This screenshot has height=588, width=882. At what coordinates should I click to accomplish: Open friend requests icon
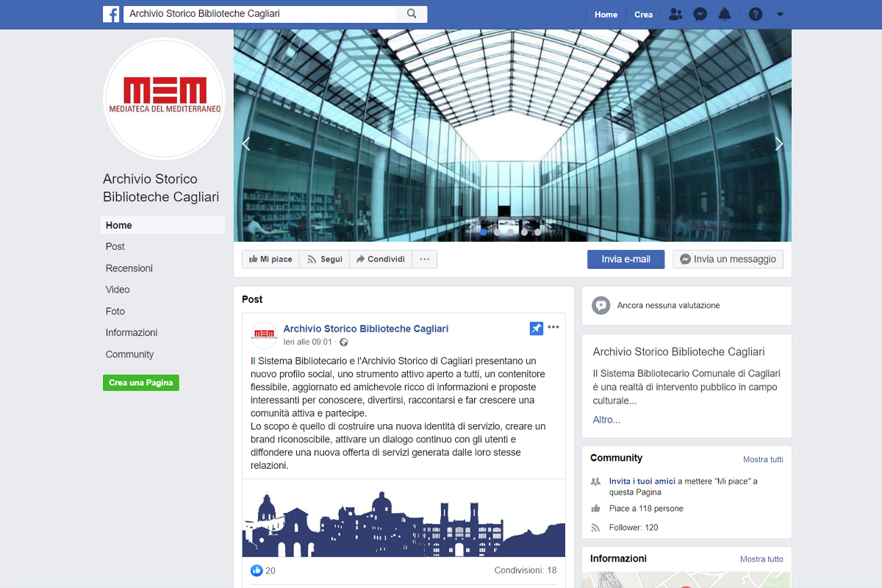[675, 14]
